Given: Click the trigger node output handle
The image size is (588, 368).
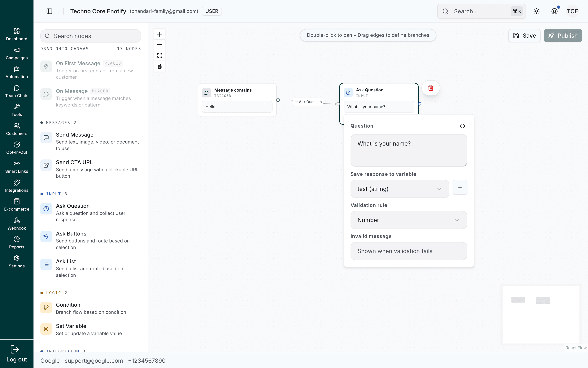Looking at the screenshot, I should click(278, 100).
